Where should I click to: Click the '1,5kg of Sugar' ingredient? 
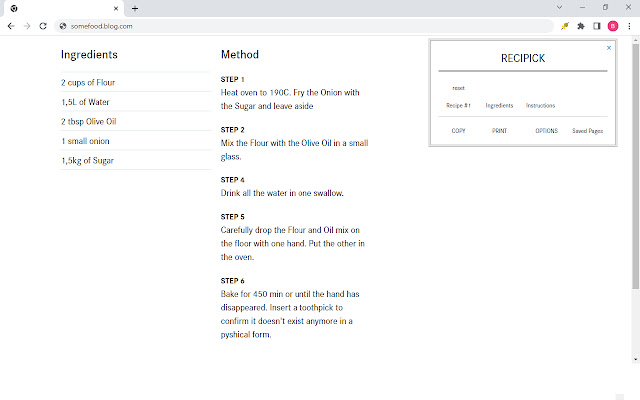87,161
